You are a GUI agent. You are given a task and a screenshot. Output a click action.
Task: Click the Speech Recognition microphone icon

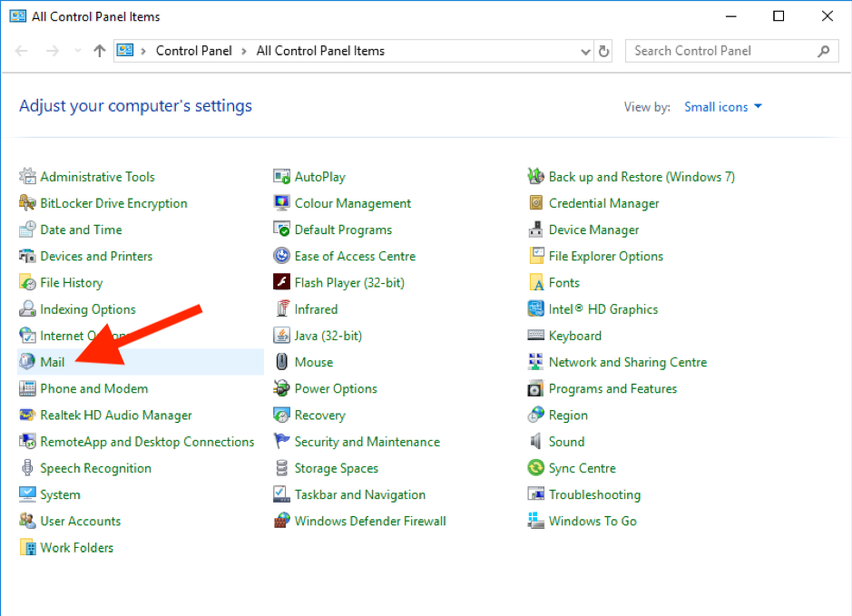27,468
